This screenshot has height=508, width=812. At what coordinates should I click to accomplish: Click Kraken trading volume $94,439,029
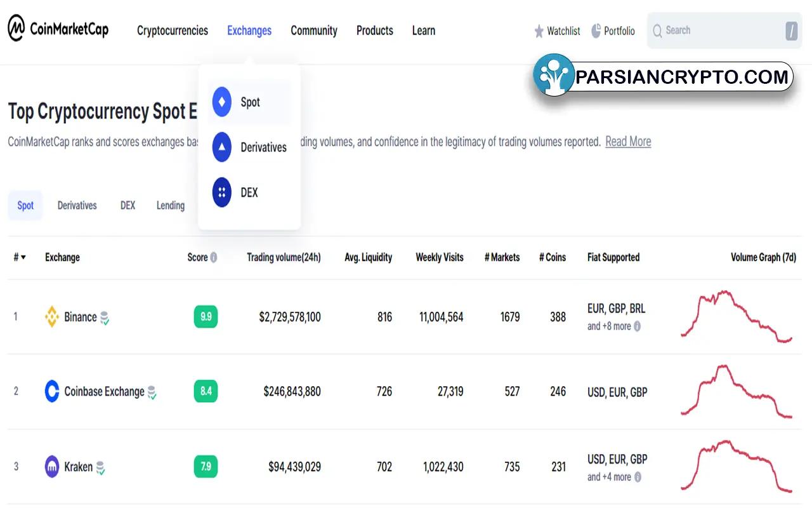294,467
